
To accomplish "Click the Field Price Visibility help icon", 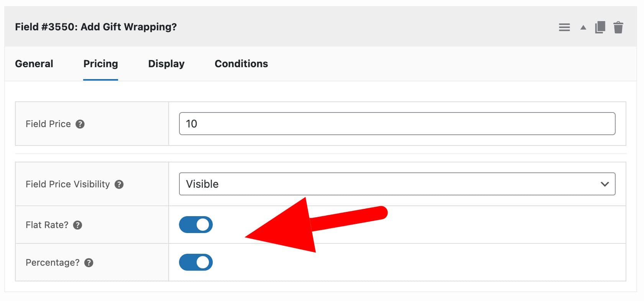I will click(x=119, y=184).
